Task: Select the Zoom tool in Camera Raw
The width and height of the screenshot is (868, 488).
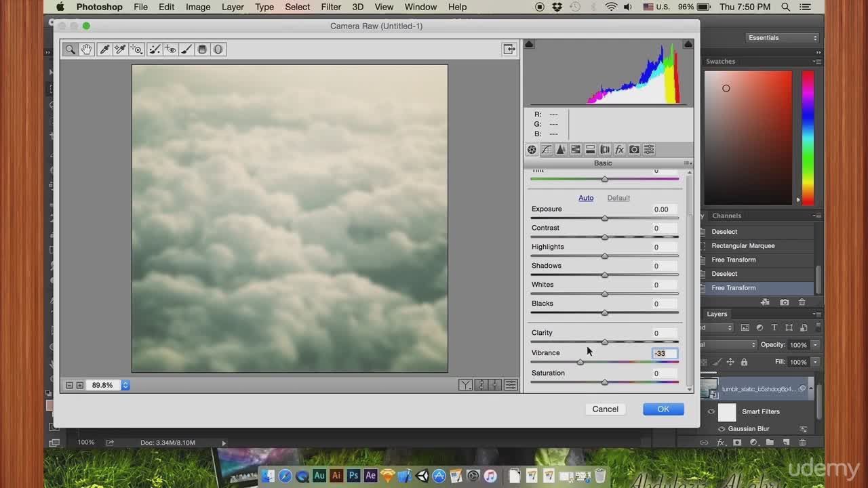Action: point(70,49)
